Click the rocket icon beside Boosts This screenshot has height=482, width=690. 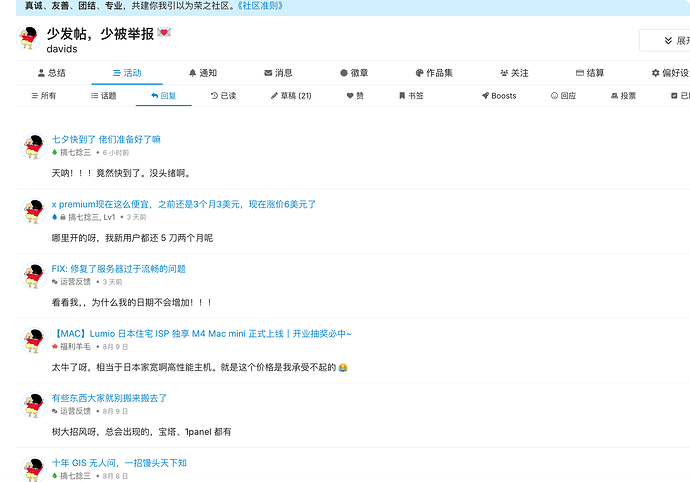pyautogui.click(x=485, y=96)
